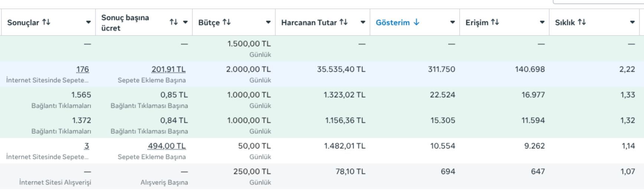
Task: Toggle Gösterim descending sort arrow
Action: 416,22
